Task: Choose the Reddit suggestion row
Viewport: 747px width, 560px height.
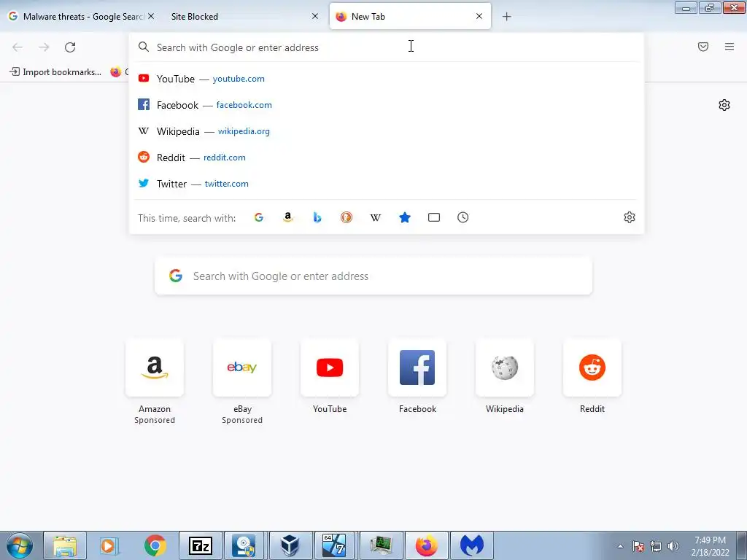Action: [x=387, y=157]
